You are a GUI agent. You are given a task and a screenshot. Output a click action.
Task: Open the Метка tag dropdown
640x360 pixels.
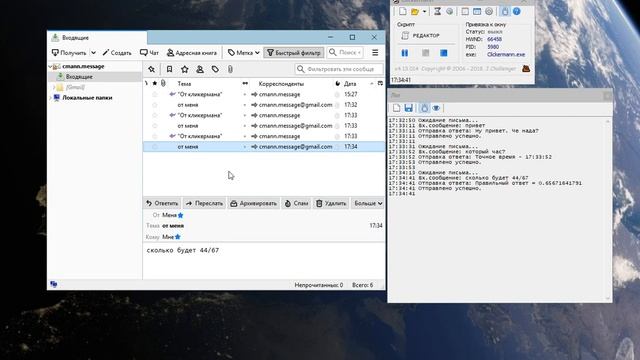pos(244,53)
